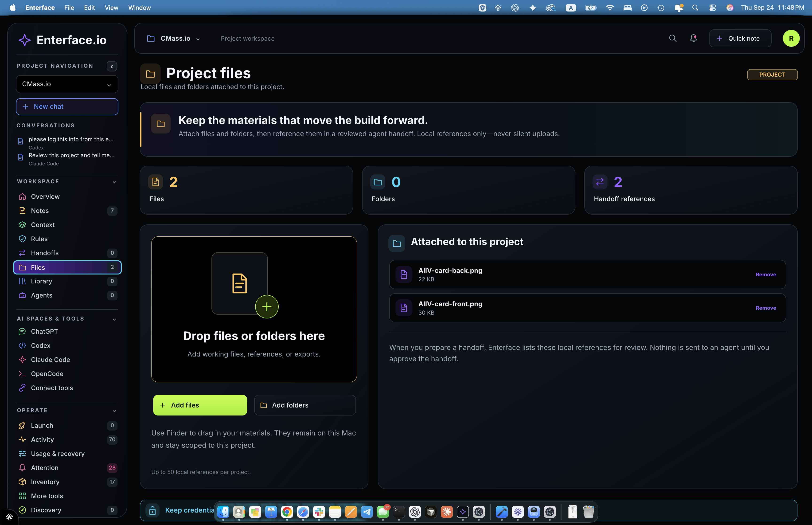Click the Add folders button
Image resolution: width=812 pixels, height=525 pixels.
(305, 405)
